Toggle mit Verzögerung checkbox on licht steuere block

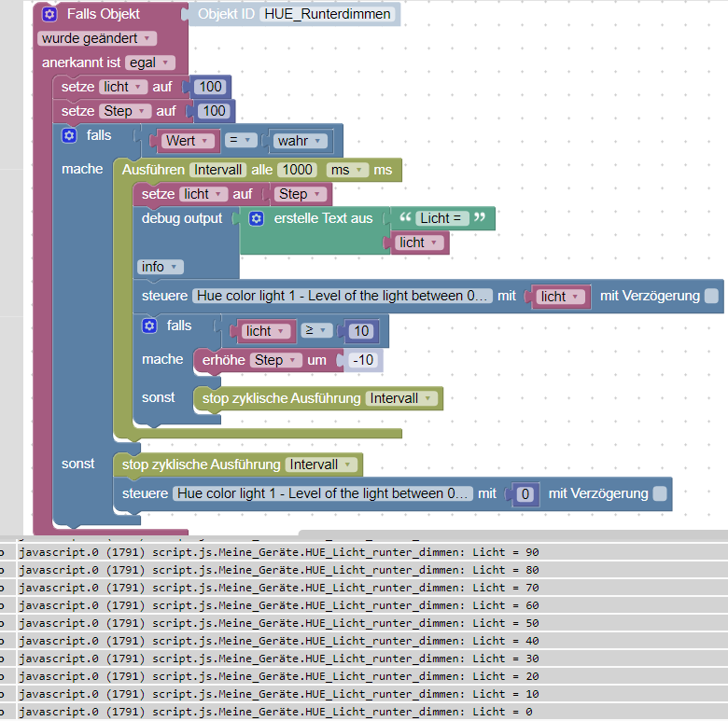[x=711, y=296]
